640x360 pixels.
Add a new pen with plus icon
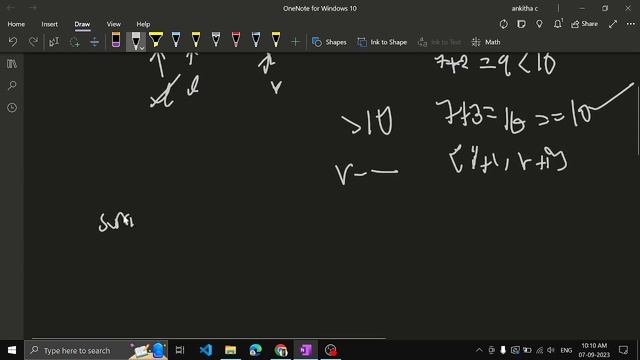(295, 42)
